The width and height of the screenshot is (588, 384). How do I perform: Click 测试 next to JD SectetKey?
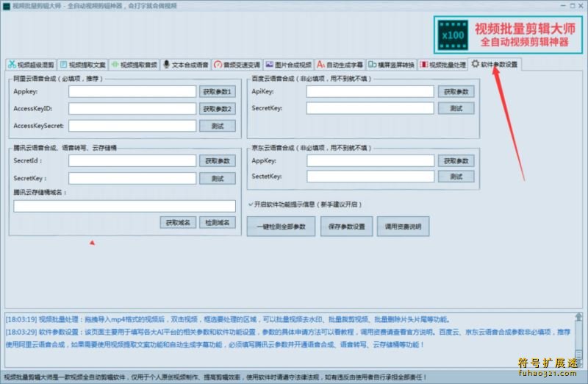[x=456, y=177]
